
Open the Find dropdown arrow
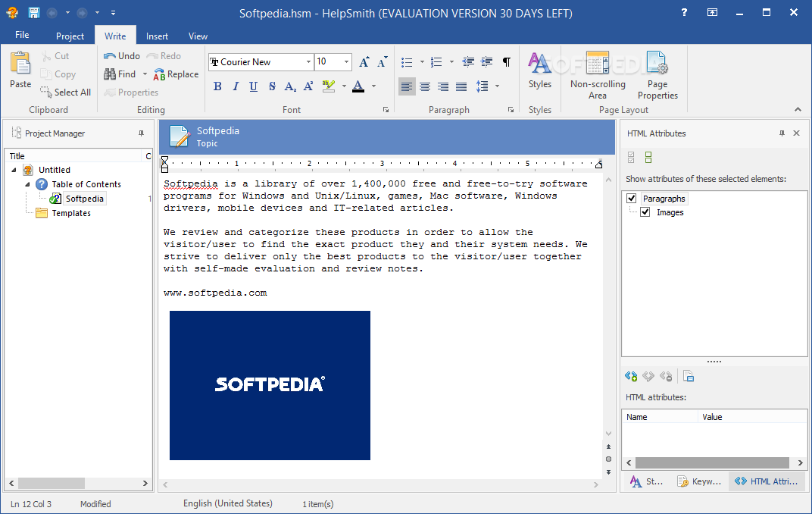tap(145, 74)
